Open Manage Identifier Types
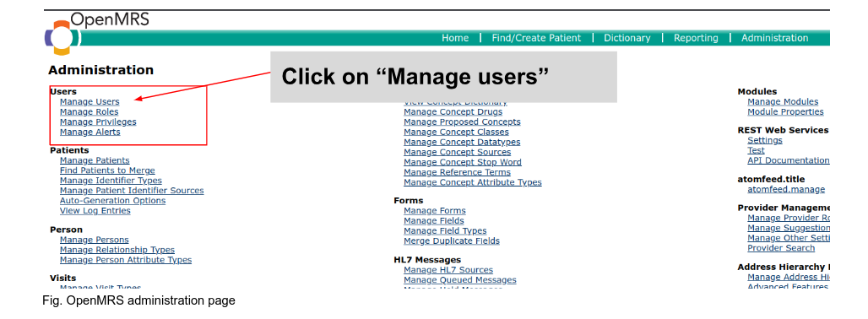Viewport: 868px width, 319px height. coord(111,181)
